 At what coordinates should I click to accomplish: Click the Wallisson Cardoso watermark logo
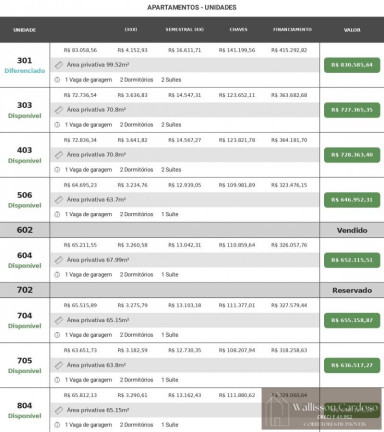[x=322, y=409]
